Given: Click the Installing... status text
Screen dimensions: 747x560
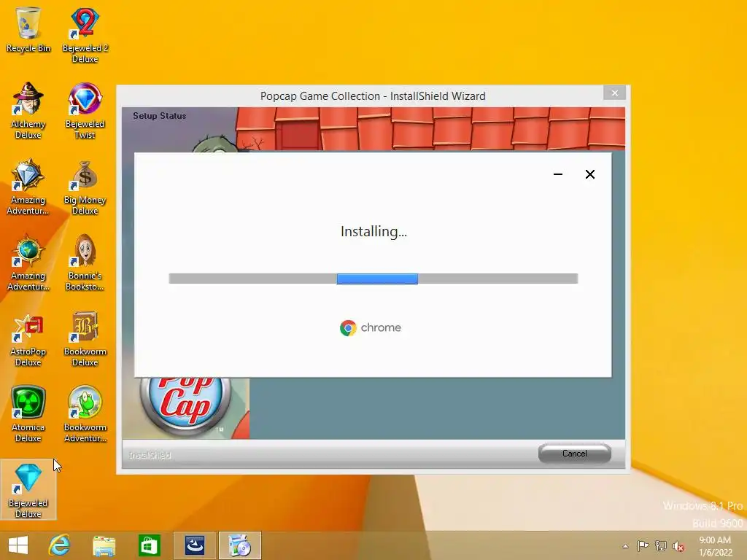Looking at the screenshot, I should (373, 231).
